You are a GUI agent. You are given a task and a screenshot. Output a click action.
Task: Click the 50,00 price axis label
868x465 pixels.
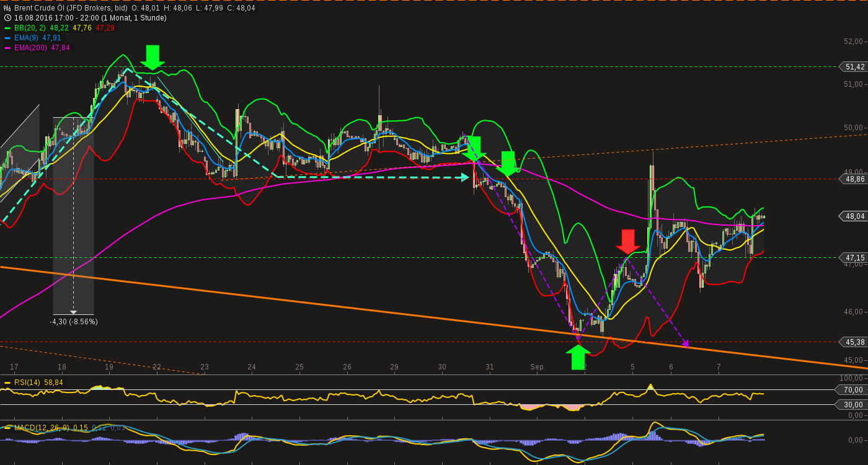coord(854,128)
